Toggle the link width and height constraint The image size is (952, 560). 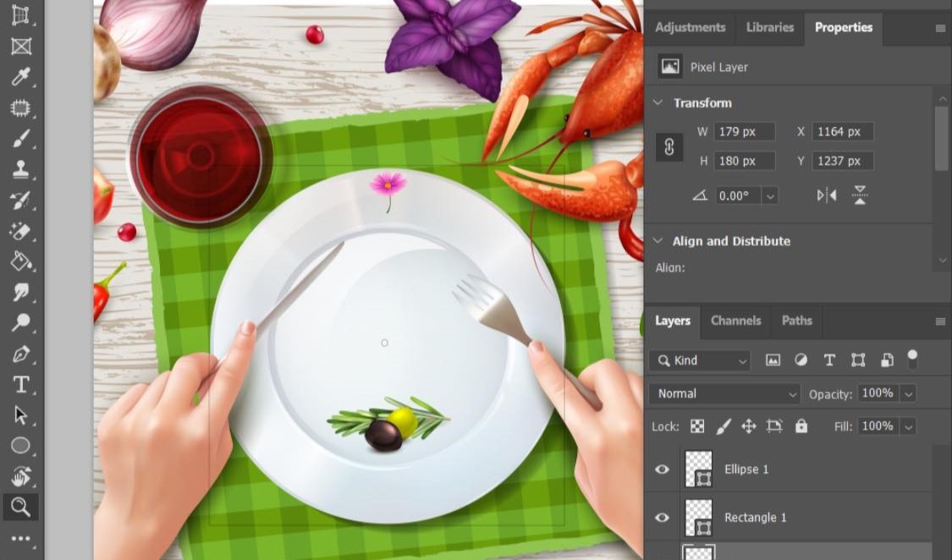point(669,146)
